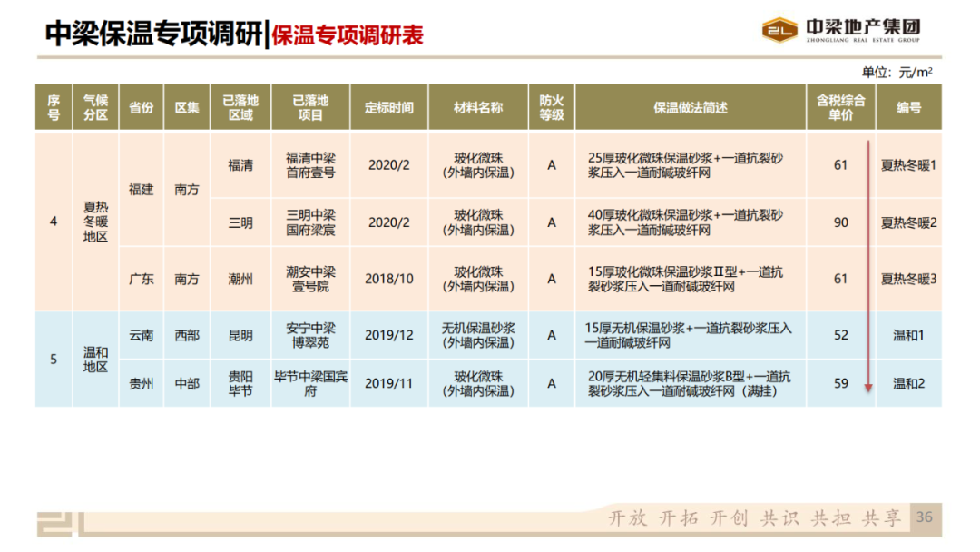Select the 福清中梁首府壹号 project cell
The image size is (980, 552).
(310, 165)
